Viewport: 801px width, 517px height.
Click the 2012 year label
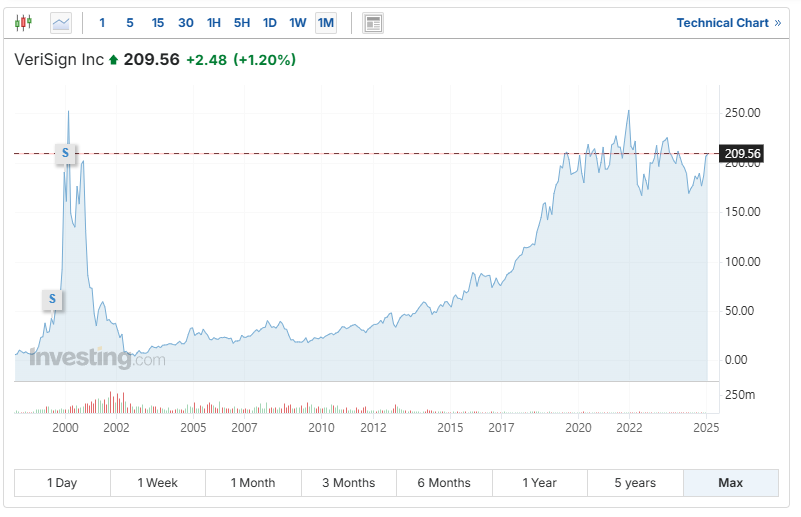(373, 428)
